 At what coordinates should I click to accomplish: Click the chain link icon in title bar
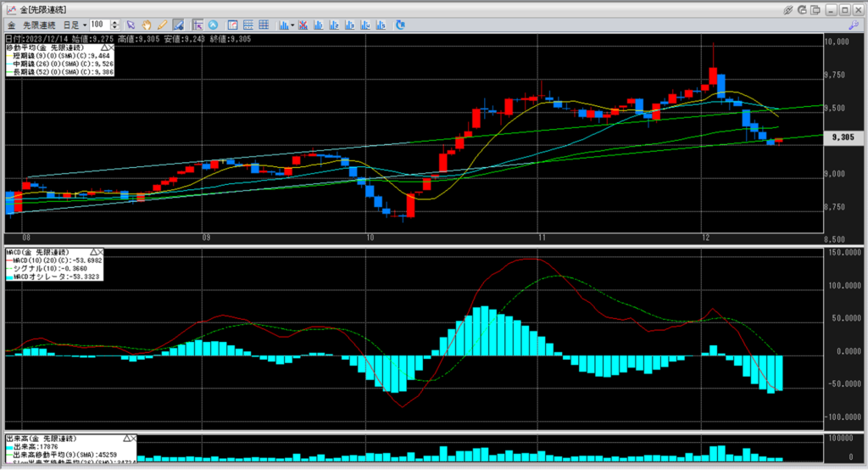[x=788, y=9]
